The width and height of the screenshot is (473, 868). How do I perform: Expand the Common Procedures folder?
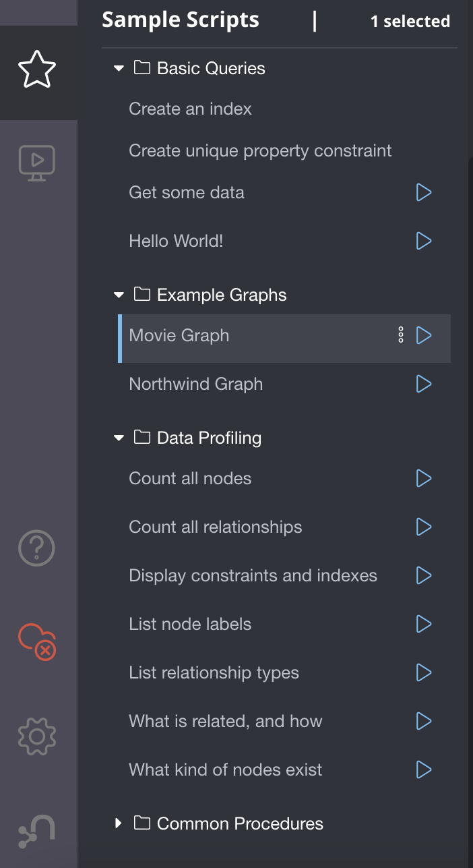click(x=119, y=823)
